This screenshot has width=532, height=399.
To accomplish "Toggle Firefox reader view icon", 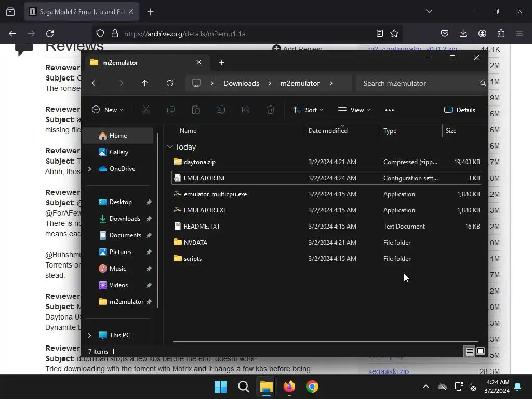I will click(x=380, y=34).
